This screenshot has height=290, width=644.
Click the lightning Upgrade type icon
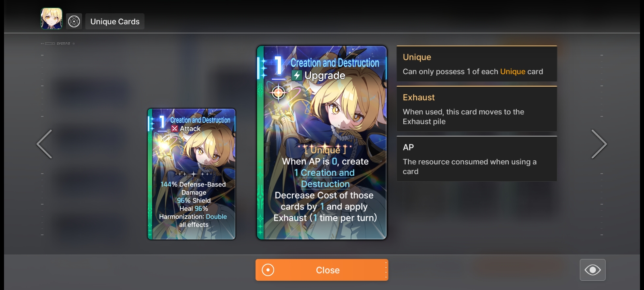tap(297, 75)
